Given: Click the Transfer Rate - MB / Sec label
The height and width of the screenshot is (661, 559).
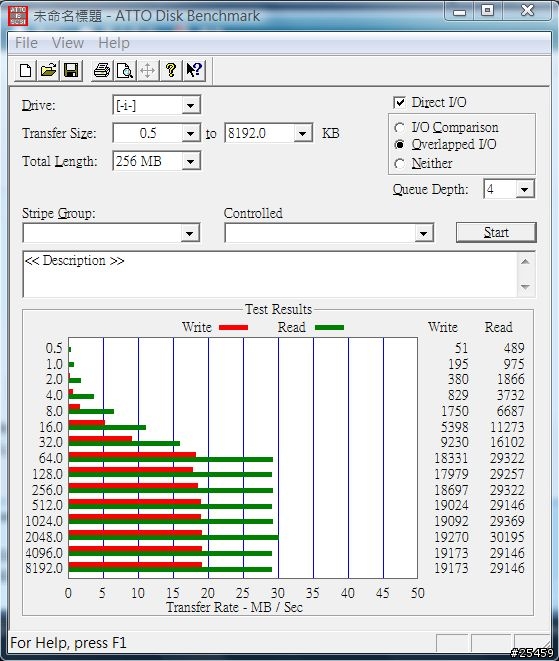Looking at the screenshot, I should pos(234,607).
